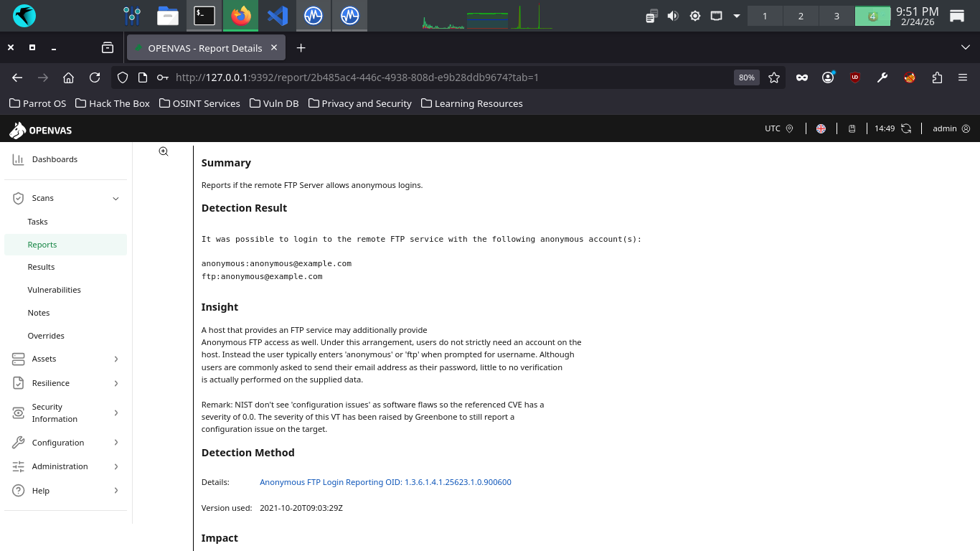
Task: Bookmark this page with the star icon
Action: click(774, 77)
